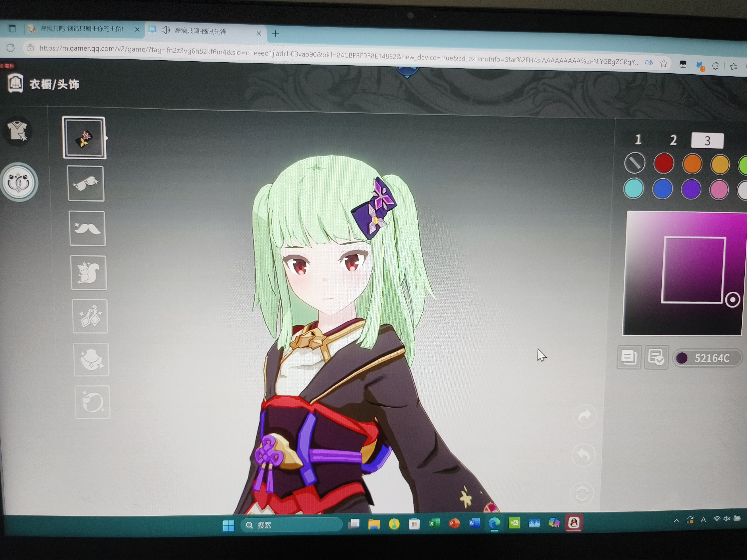Open Word from the taskbar
747x560 pixels.
coord(474,523)
